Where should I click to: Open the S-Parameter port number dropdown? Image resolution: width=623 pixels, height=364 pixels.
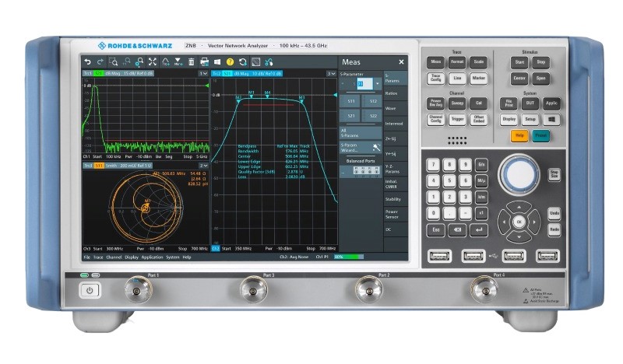tap(377, 83)
